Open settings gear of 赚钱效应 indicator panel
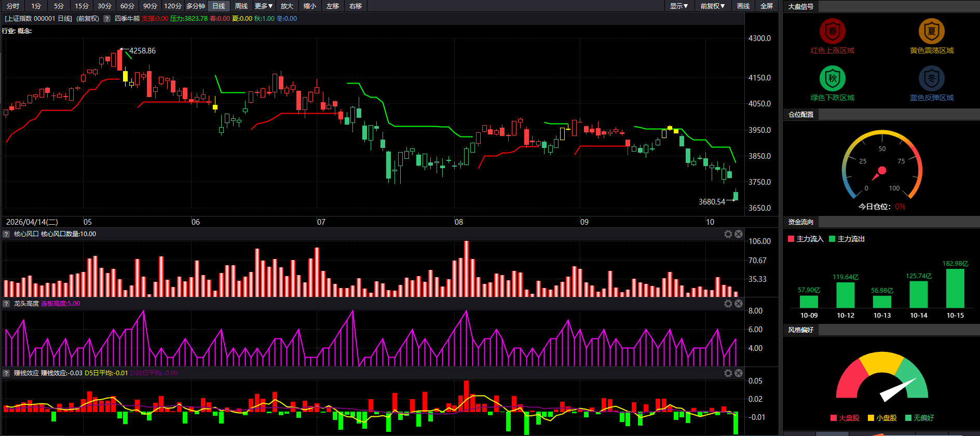Viewport: 980px width, 436px height. 728,373
